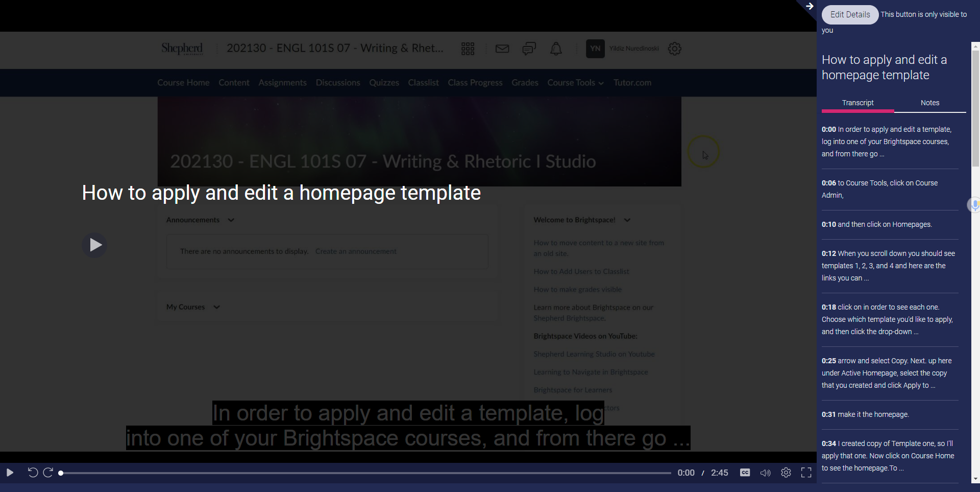980x492 pixels.
Task: Collapse the Welcome to Brightspace! section
Action: [627, 220]
